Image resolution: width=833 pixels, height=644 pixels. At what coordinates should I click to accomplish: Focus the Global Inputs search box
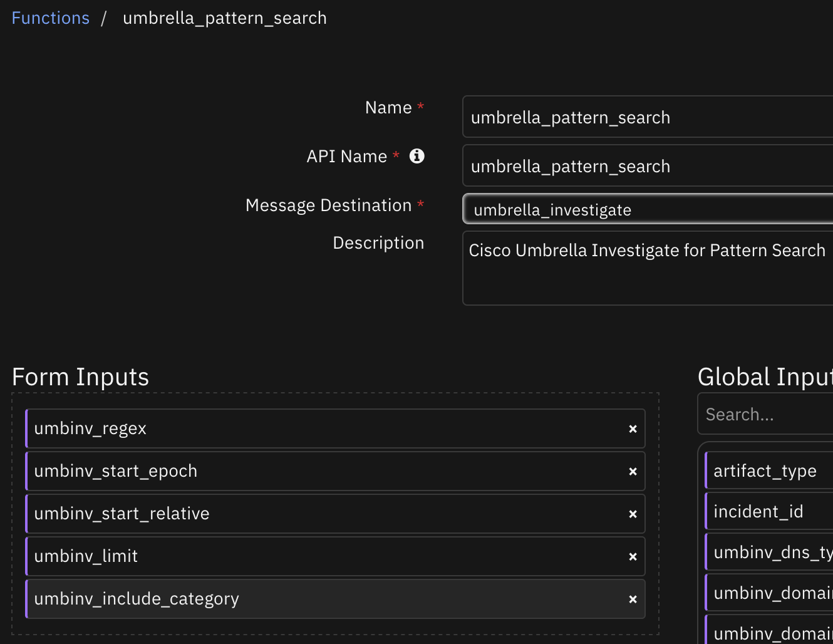click(x=765, y=414)
